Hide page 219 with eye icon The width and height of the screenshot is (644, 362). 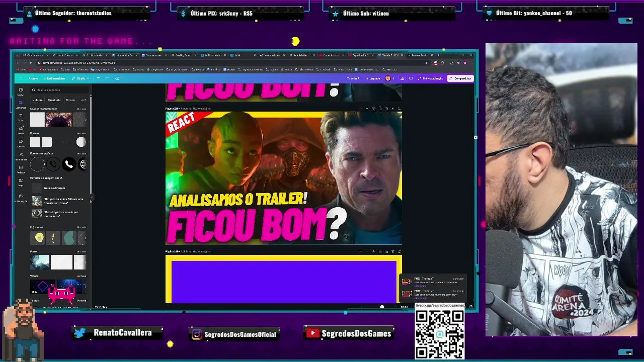pos(373,251)
